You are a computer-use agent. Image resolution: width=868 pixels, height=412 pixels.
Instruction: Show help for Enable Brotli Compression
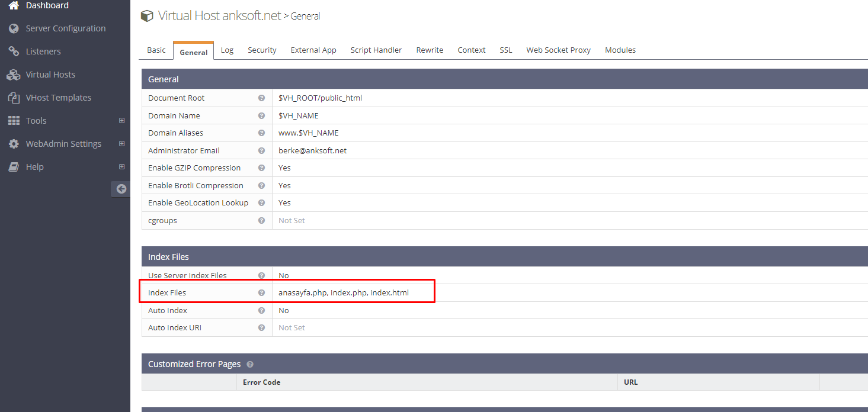tap(261, 186)
